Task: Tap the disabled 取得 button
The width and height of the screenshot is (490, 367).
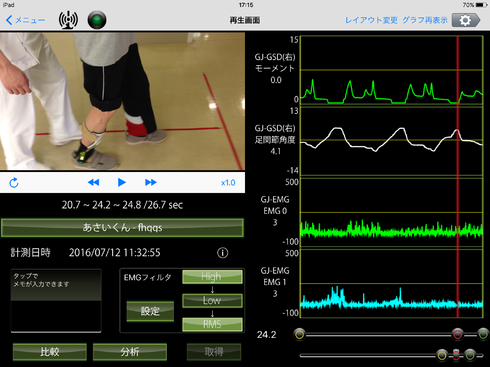Action: point(214,352)
